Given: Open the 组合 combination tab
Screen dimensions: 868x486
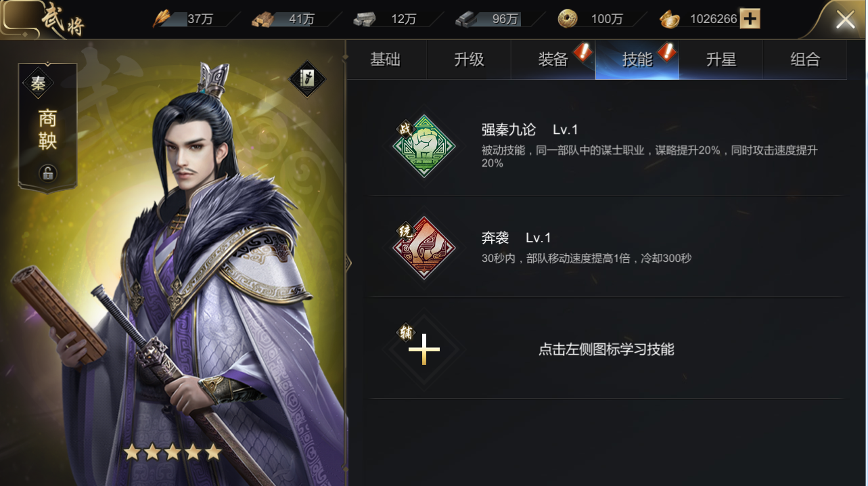Looking at the screenshot, I should click(x=805, y=60).
